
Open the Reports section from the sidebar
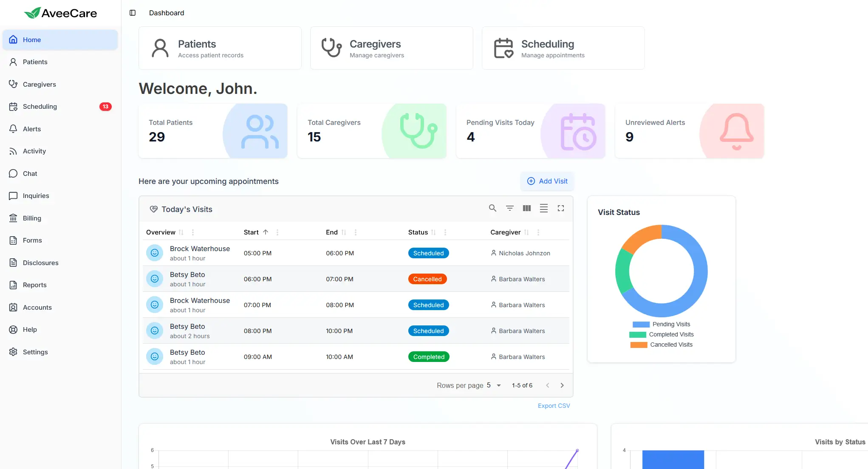coord(34,285)
